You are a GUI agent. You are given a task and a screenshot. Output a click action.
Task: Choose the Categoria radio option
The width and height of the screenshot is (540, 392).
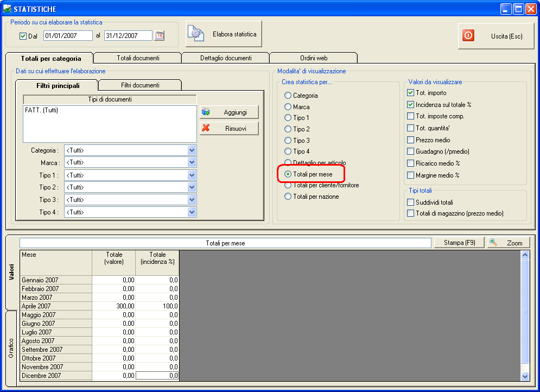tap(288, 96)
